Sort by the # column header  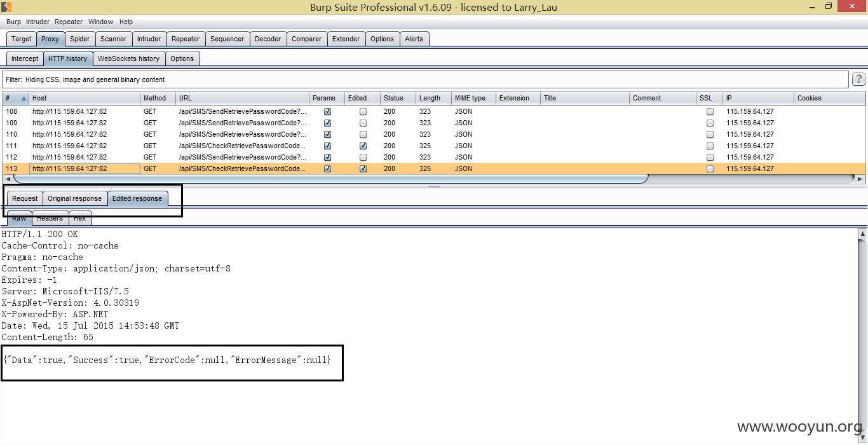tap(15, 98)
